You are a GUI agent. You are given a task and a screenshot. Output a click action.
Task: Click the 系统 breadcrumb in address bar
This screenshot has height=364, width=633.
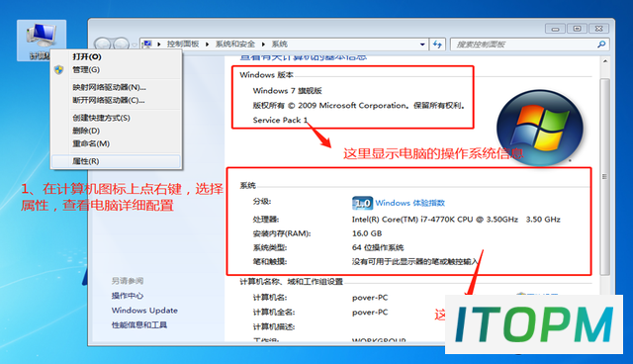279,44
